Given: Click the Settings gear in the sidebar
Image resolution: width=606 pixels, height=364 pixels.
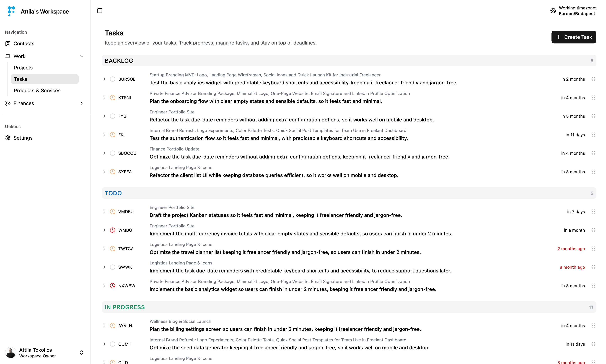Looking at the screenshot, I should (8, 138).
